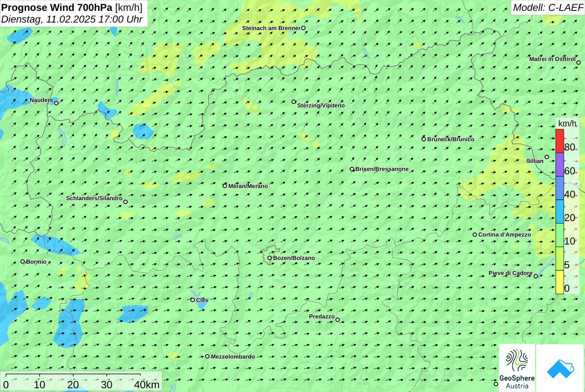585x392 pixels.
Task: Click the 'Mezzolombardo' label text
Action: [233, 356]
